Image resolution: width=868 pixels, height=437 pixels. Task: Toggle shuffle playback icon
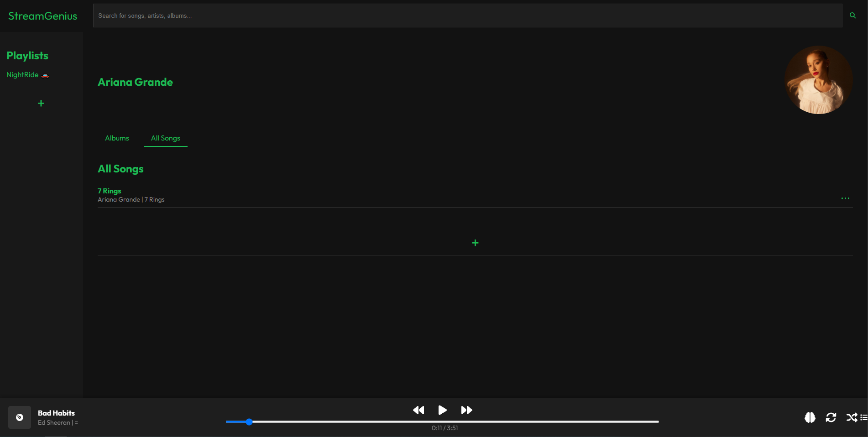852,417
